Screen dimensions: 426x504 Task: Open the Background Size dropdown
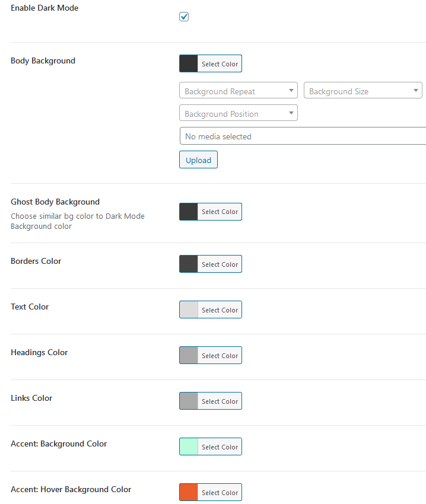click(x=363, y=91)
